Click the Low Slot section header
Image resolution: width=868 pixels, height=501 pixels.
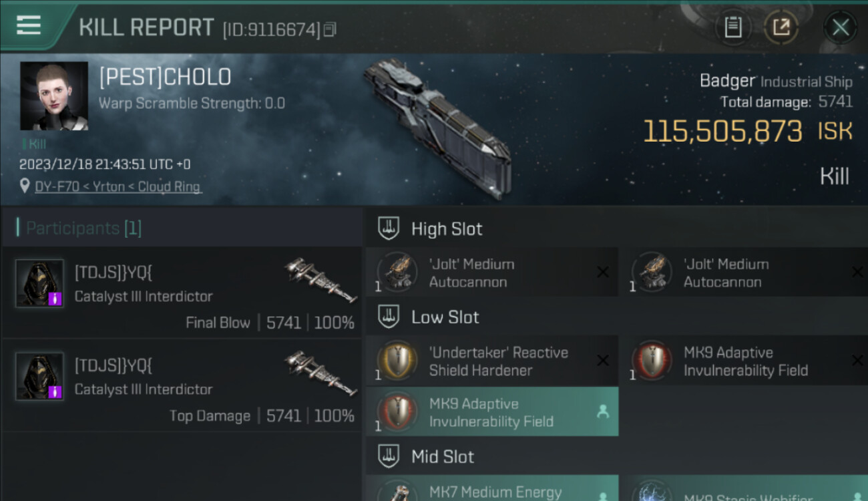[x=617, y=317]
